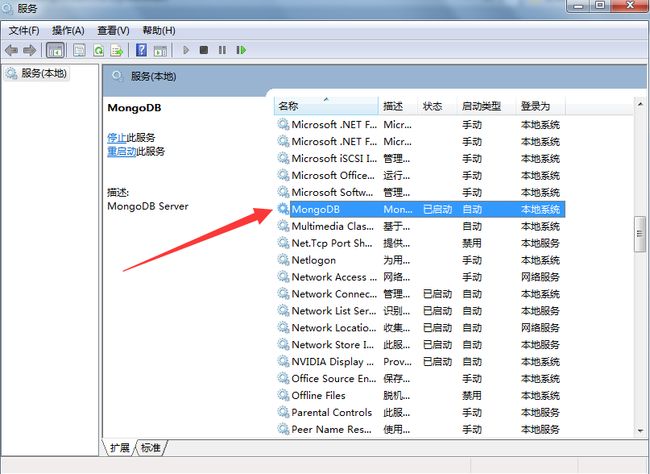
Task: Switch to the 扩展 tab
Action: pos(120,448)
